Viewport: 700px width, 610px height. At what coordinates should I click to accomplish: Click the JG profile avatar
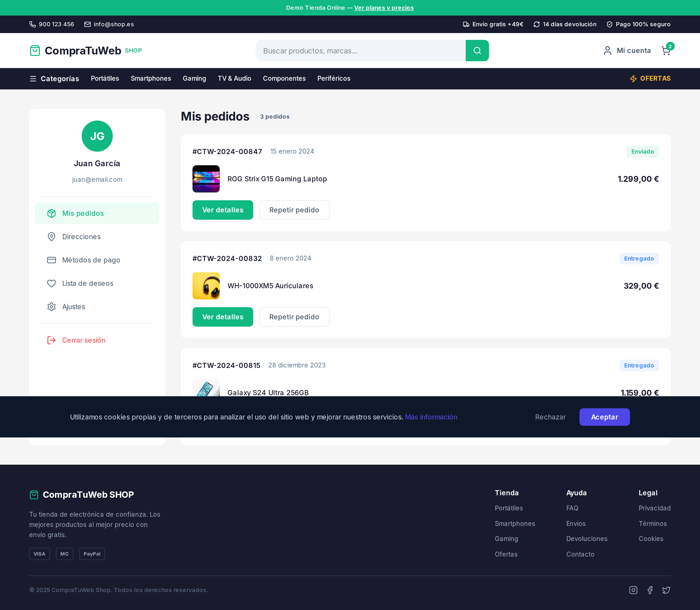coord(97,136)
